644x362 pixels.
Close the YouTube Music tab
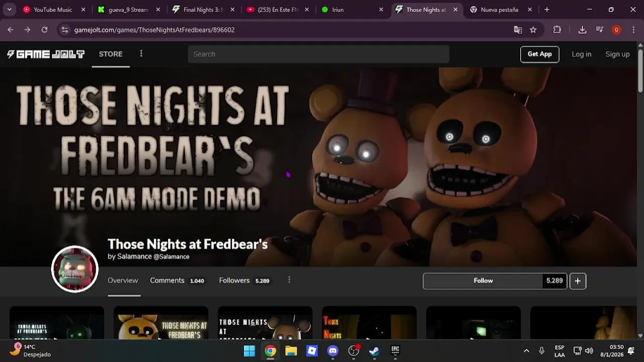coord(83,10)
